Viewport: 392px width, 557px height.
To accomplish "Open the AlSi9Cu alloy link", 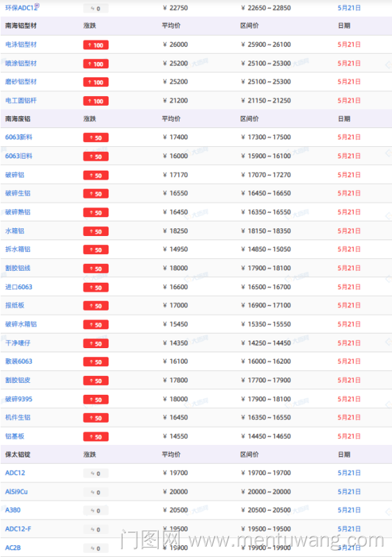I will click(x=16, y=492).
